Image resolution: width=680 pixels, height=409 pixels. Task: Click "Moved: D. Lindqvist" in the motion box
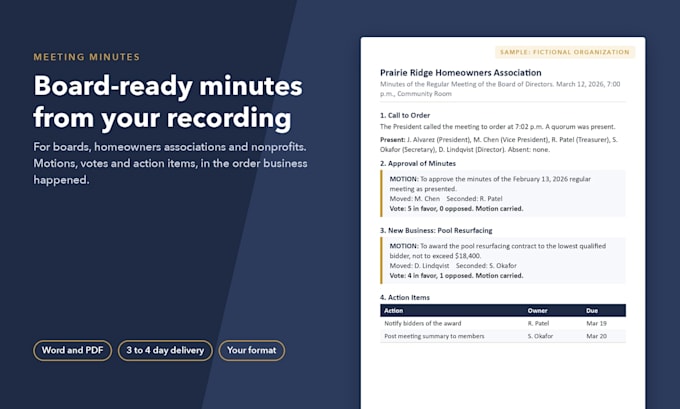419,265
